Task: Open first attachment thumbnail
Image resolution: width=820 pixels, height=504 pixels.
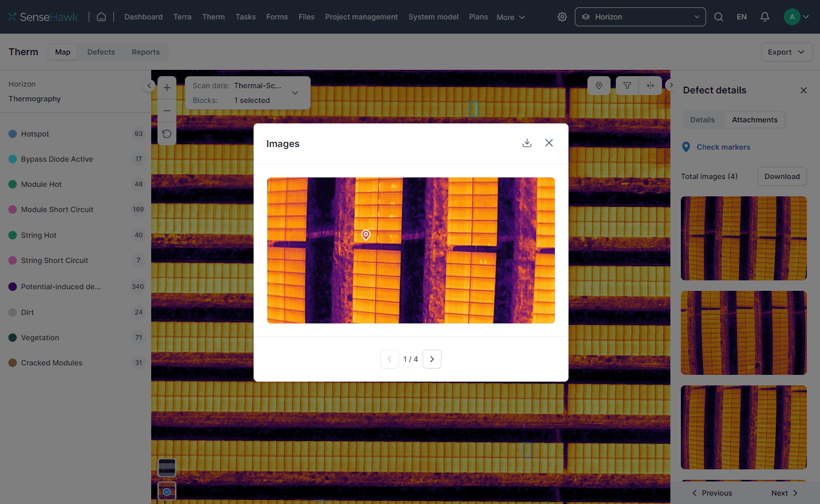Action: coord(744,238)
